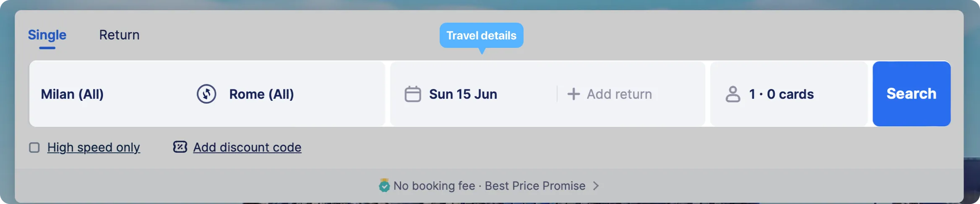This screenshot has height=204, width=980.
Task: Click the discount ticket icon
Action: (x=180, y=147)
